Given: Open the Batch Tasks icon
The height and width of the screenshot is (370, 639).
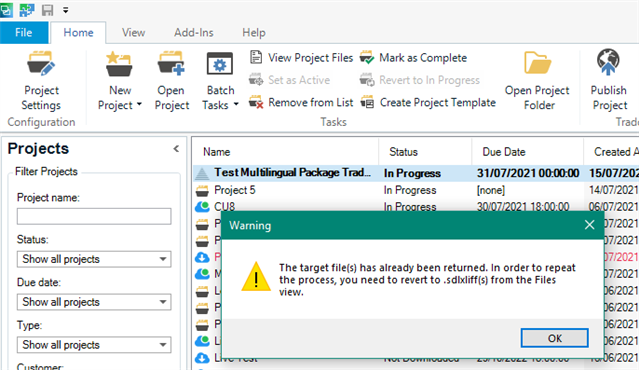Looking at the screenshot, I should pos(220,64).
